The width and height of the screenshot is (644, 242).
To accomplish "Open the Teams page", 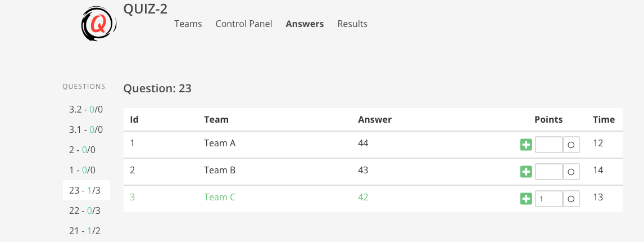I will click(x=188, y=24).
